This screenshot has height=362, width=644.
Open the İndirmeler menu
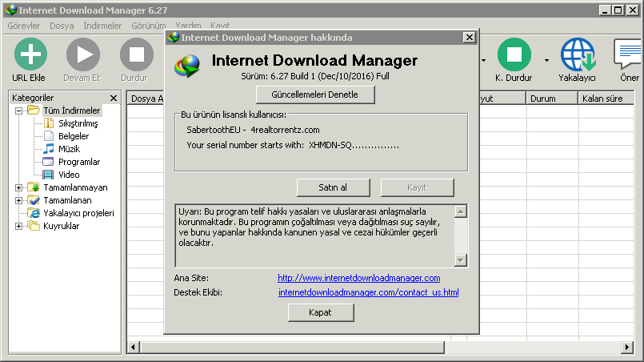pyautogui.click(x=102, y=26)
